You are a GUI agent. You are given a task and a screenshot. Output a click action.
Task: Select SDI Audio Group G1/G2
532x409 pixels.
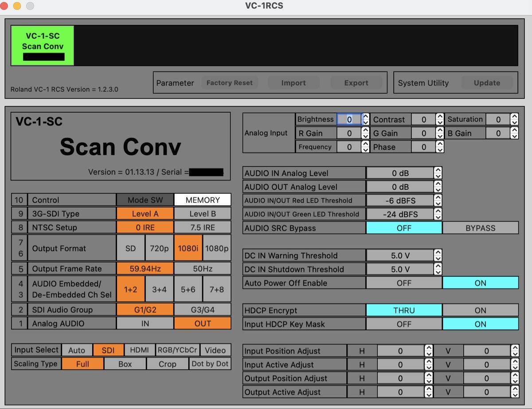145,310
